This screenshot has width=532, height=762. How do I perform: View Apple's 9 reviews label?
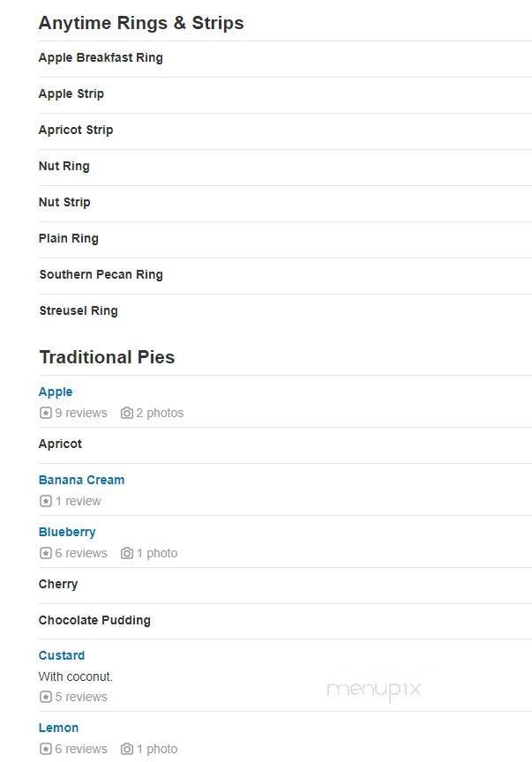[x=79, y=413]
